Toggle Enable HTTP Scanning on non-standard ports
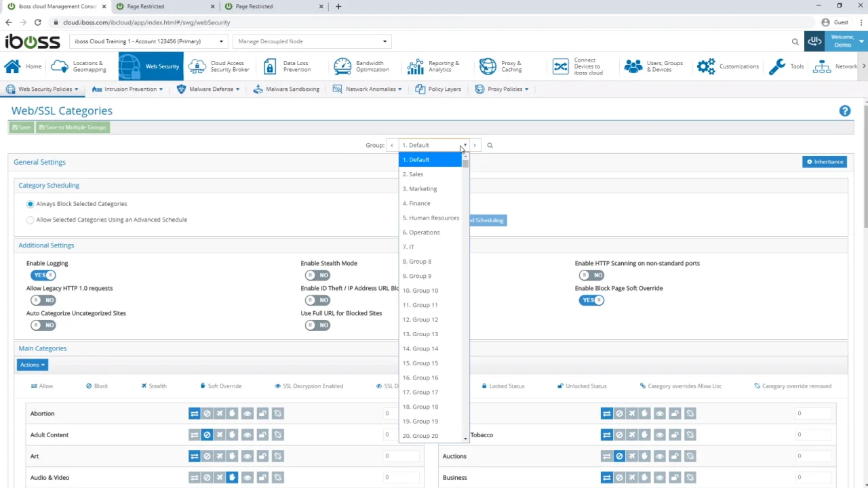 click(x=591, y=275)
